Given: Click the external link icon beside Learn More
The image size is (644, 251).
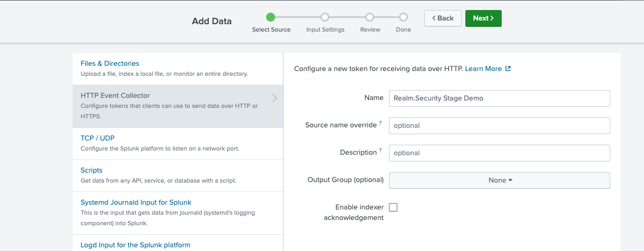Looking at the screenshot, I should (508, 69).
